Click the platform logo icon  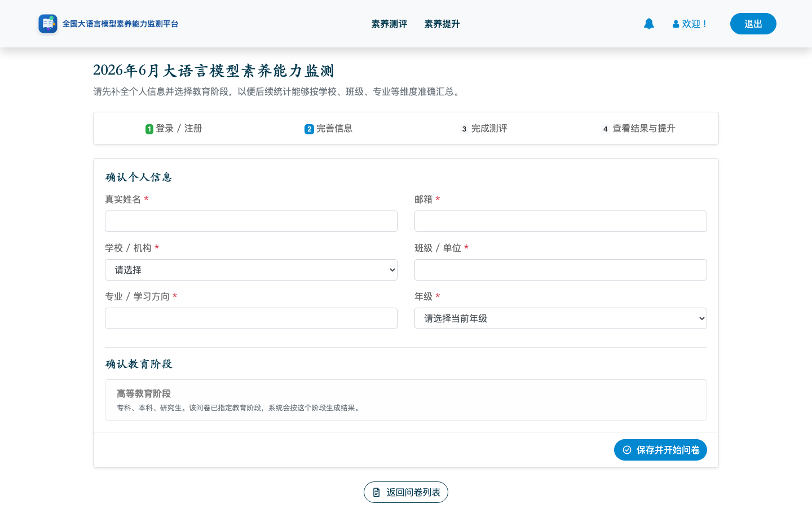coord(48,24)
